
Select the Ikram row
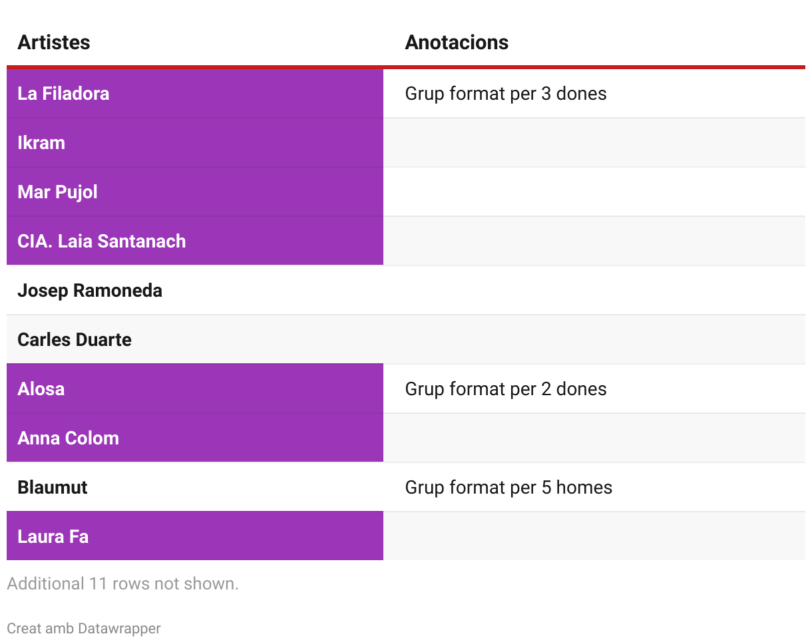41,143
